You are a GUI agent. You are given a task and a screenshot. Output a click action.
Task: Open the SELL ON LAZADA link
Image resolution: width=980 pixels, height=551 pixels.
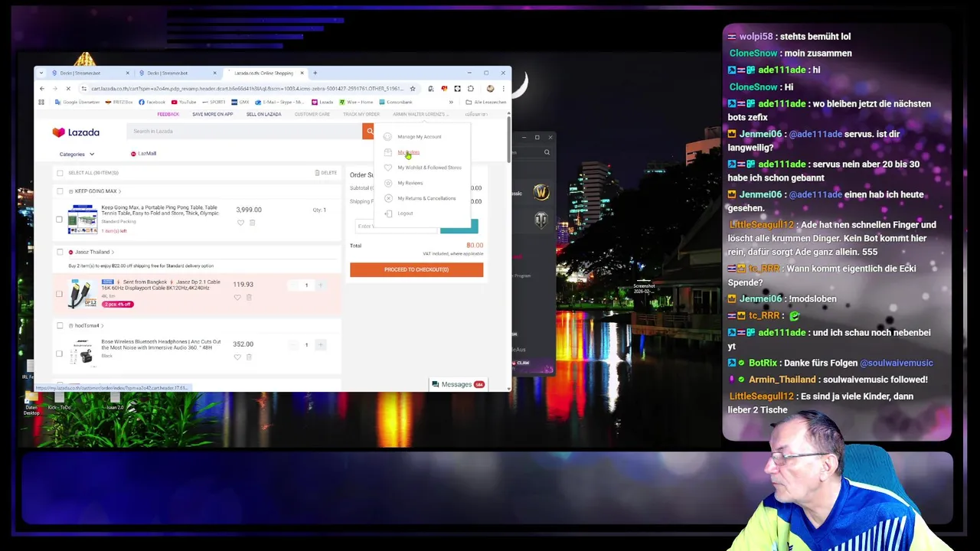pos(263,114)
